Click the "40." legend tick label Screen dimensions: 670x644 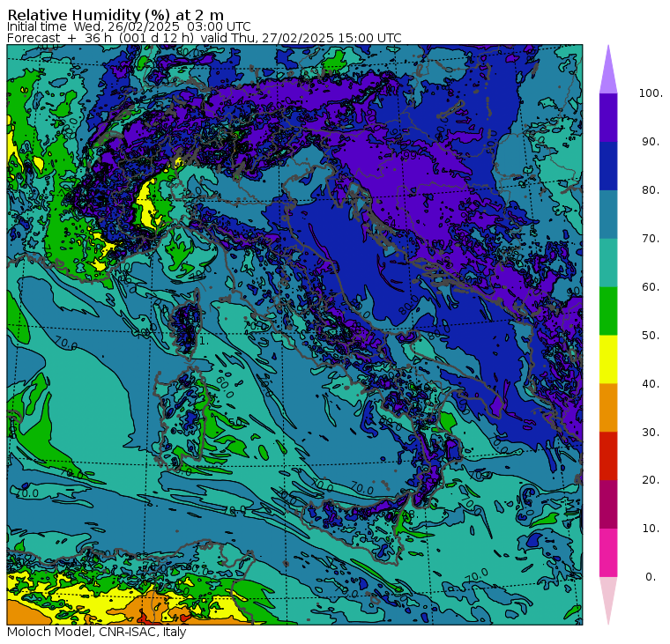651,384
